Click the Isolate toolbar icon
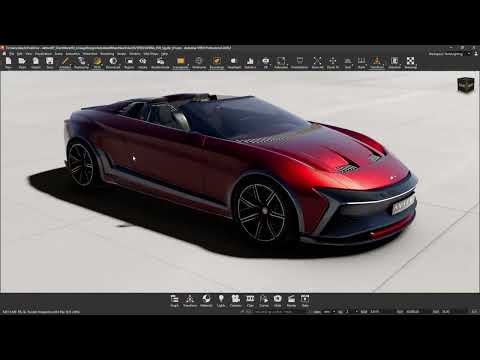The height and width of the screenshot is (360, 480). point(143,61)
